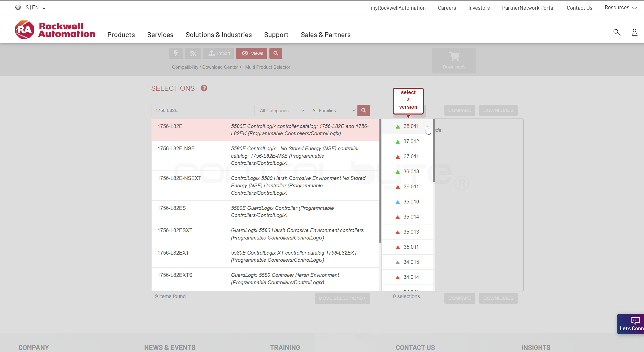Viewport: 644px width, 352px height.
Task: Click the gray triangle icon for version 34.015
Action: coord(398,262)
